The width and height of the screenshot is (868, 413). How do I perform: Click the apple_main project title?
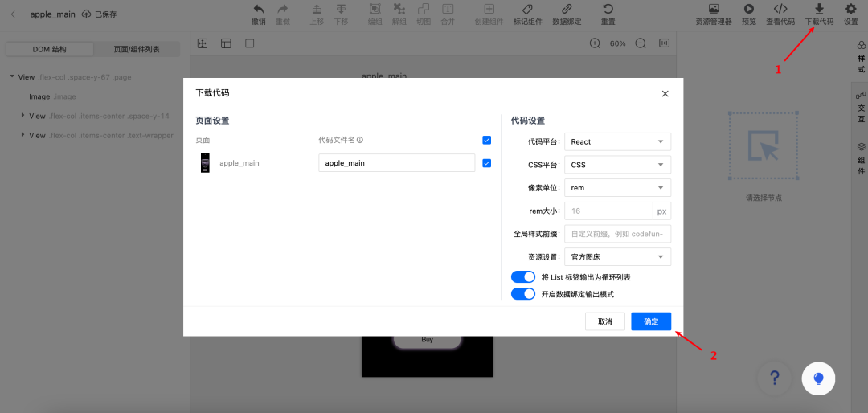(52, 14)
